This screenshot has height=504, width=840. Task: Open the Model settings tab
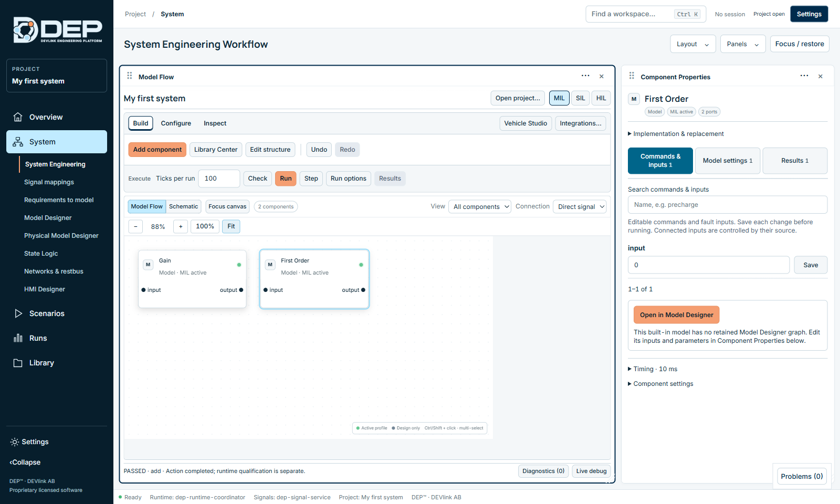pos(728,161)
